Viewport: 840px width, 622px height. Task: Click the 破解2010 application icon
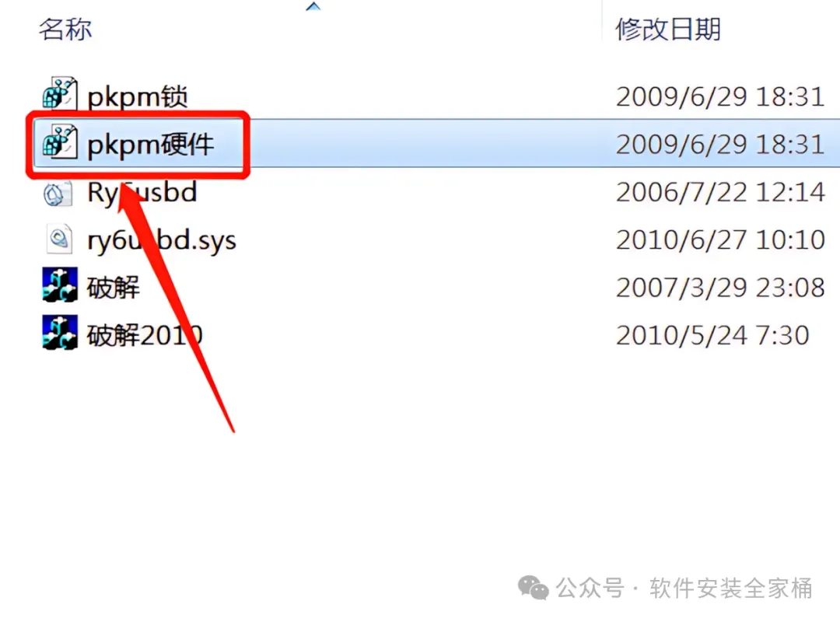(x=60, y=332)
